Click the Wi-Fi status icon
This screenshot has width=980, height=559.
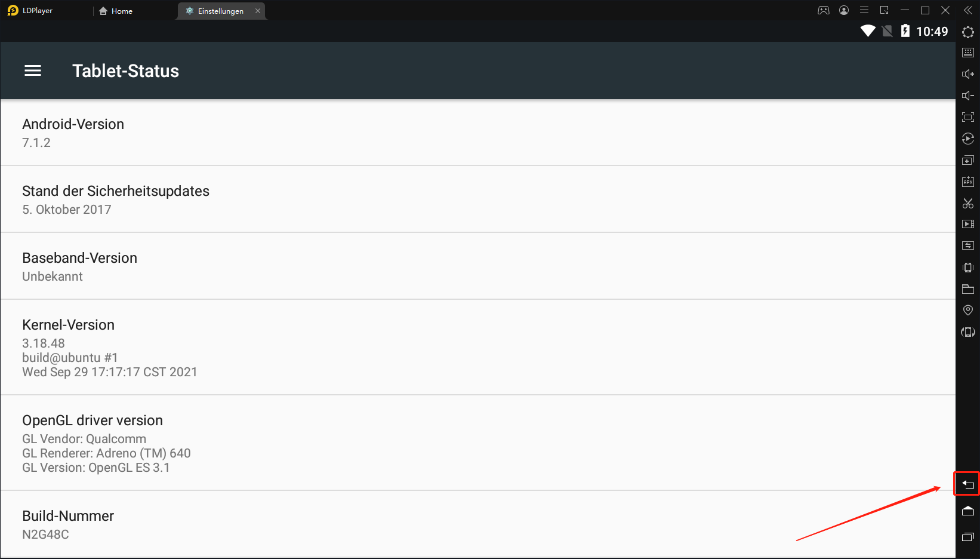tap(868, 31)
